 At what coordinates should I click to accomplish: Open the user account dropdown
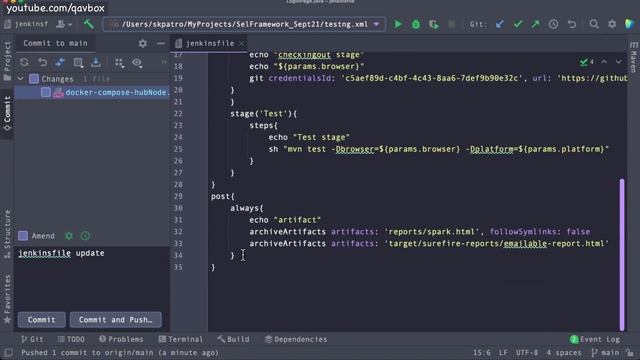click(x=64, y=24)
